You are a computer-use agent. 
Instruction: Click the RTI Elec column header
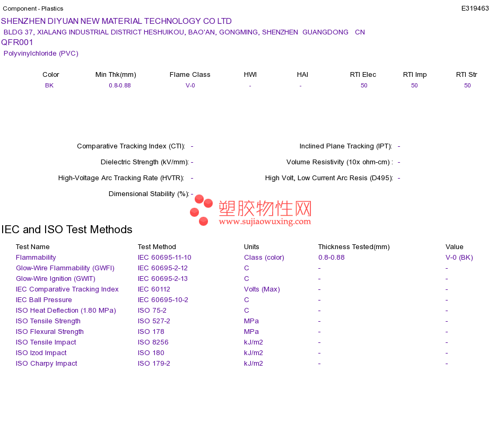click(363, 75)
